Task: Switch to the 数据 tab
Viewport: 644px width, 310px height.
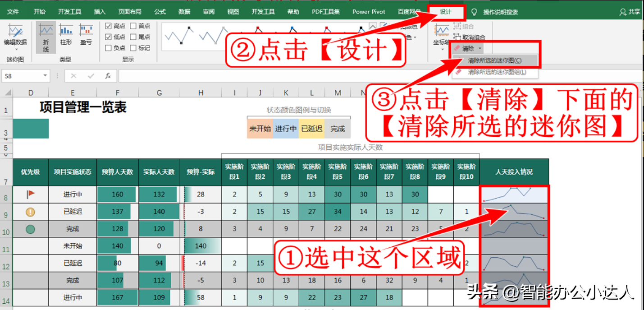Action: [x=184, y=12]
